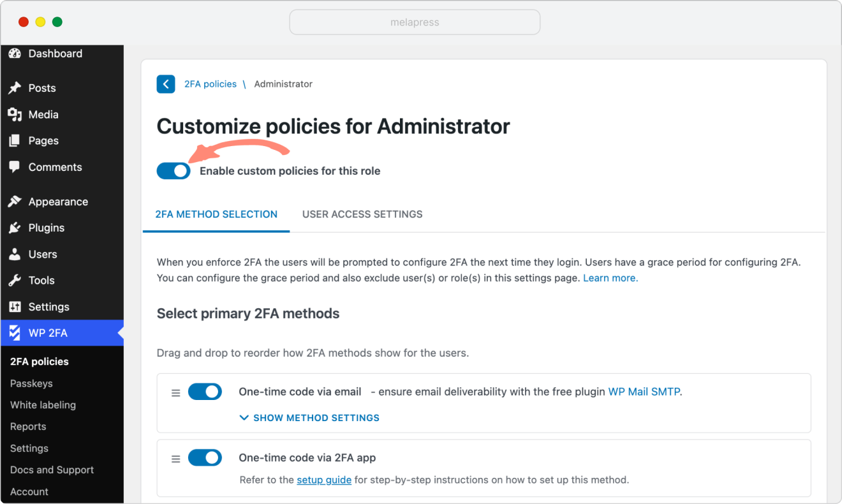Open Docs and Support

(52, 470)
